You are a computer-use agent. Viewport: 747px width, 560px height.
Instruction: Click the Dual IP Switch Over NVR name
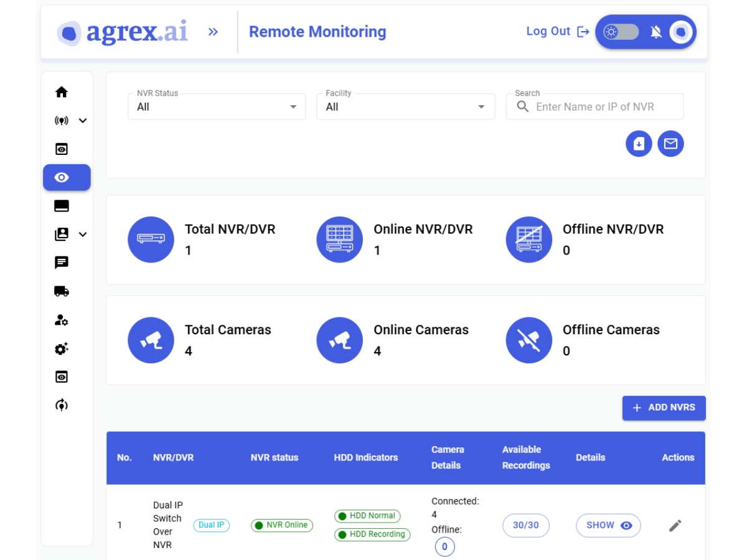click(168, 525)
